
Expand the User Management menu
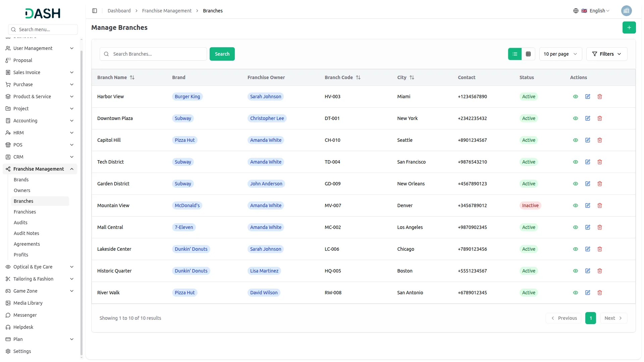pos(40,48)
